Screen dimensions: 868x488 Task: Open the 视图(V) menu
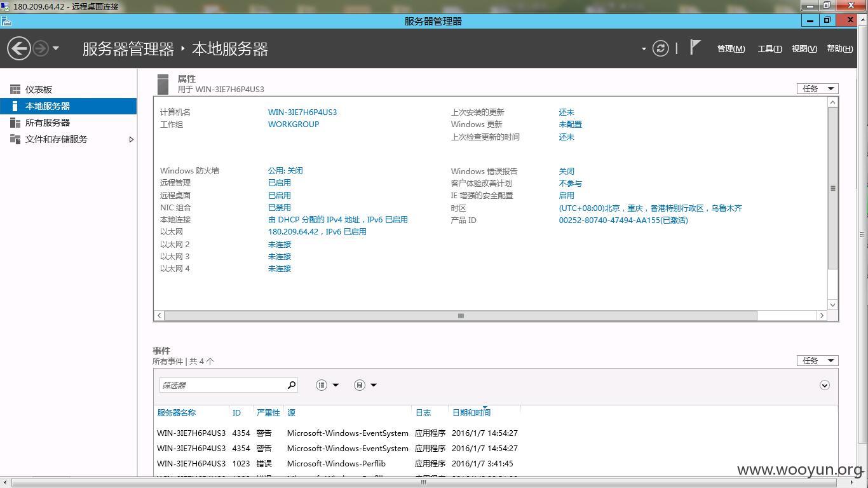click(804, 49)
